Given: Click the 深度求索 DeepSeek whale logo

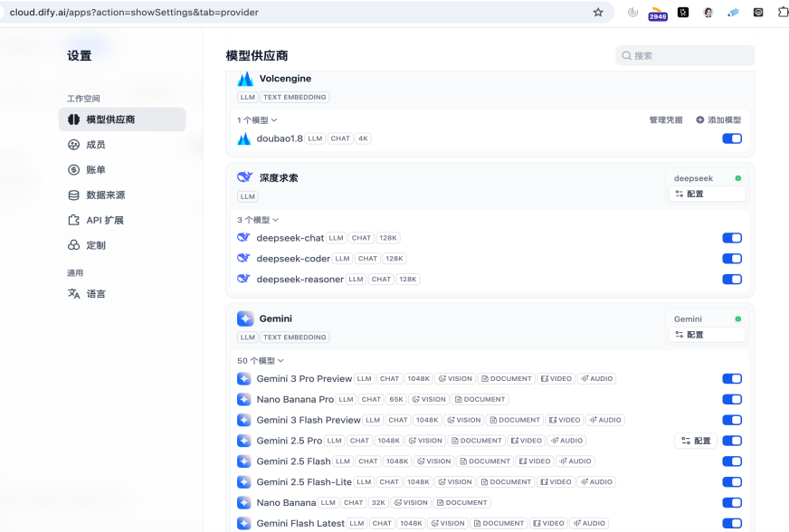Looking at the screenshot, I should click(x=244, y=177).
